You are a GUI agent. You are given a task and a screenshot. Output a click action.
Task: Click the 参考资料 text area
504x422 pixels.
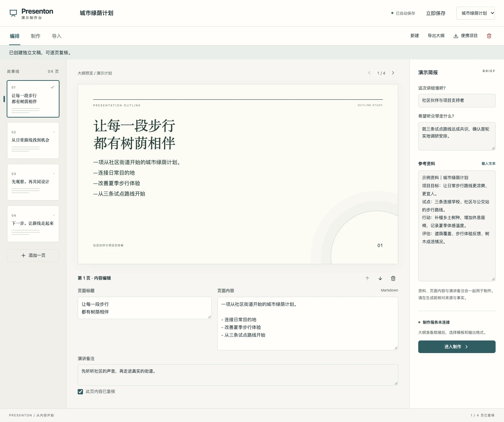point(457,226)
